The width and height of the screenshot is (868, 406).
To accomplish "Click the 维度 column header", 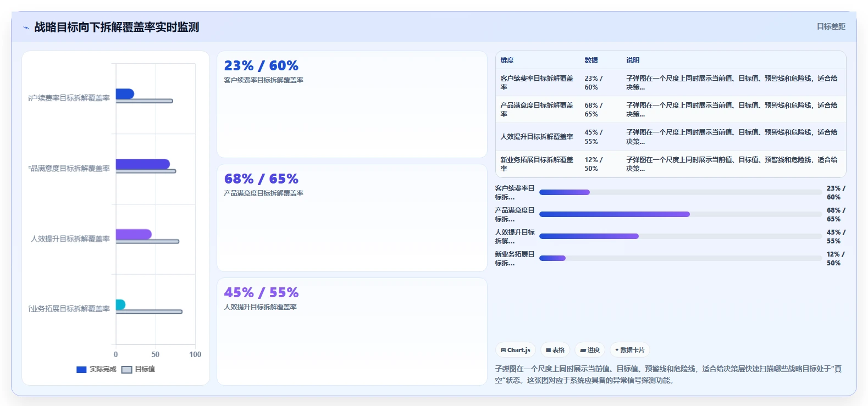I will pos(507,60).
